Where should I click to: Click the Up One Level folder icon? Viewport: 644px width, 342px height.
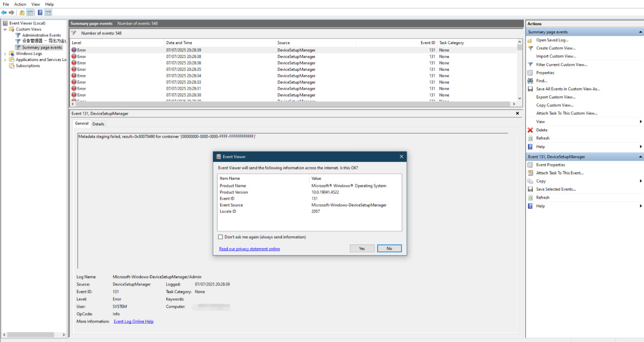pyautogui.click(x=22, y=12)
